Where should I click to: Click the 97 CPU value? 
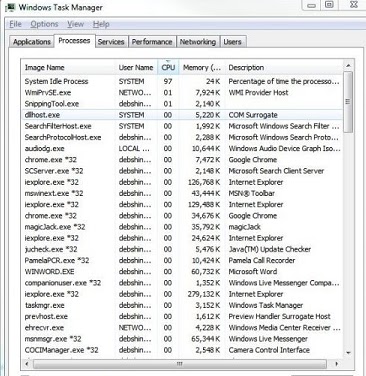click(168, 81)
